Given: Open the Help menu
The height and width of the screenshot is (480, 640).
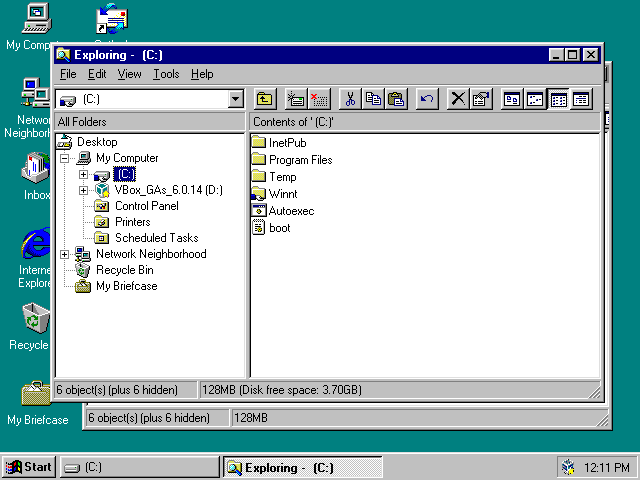Looking at the screenshot, I should [x=202, y=74].
